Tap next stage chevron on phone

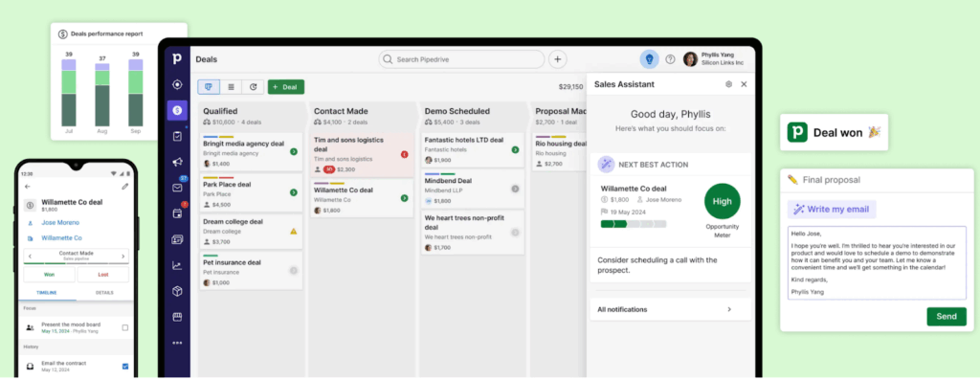123,256
